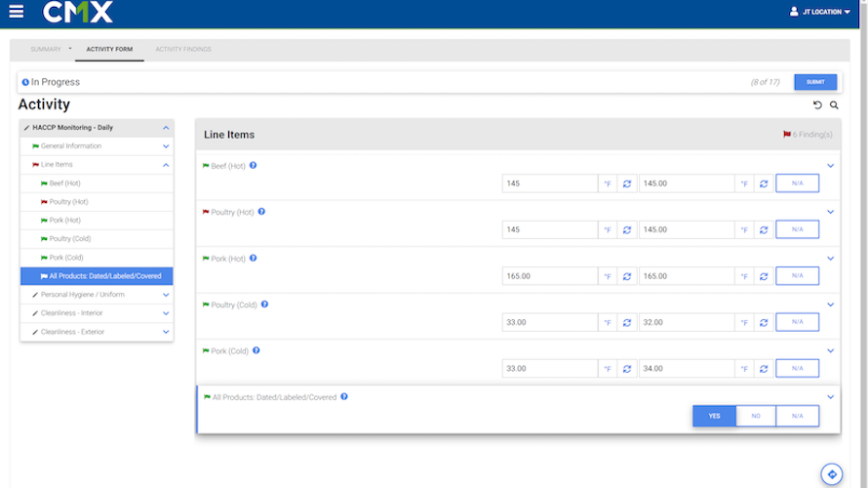Open help icon beside Poultry (Cold)
868x488 pixels.
[x=264, y=305]
